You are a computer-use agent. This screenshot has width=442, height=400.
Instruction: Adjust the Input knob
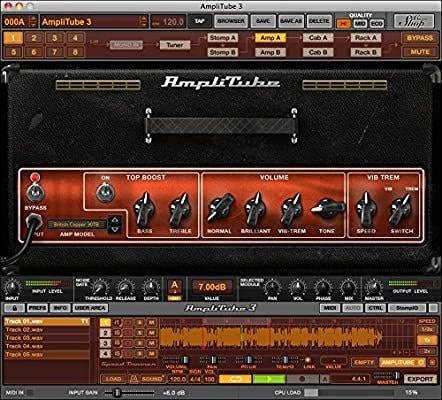coord(12,287)
